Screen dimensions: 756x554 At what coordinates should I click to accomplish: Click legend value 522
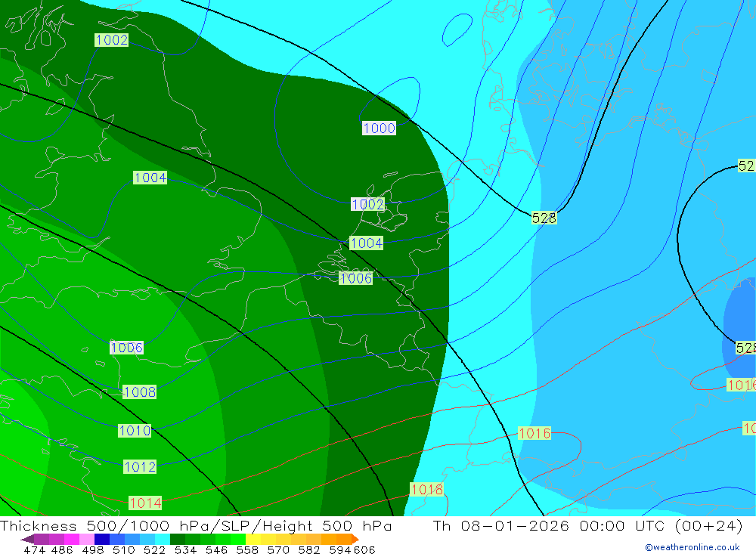pyautogui.click(x=154, y=549)
